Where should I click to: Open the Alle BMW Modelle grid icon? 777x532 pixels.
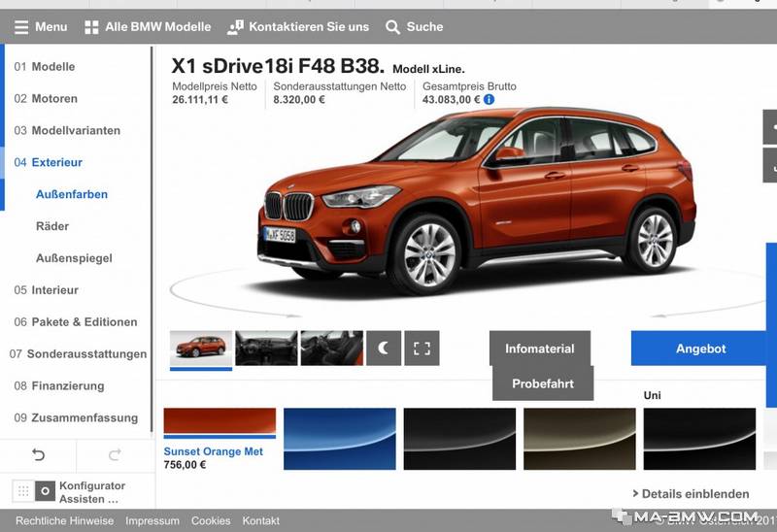tap(91, 27)
